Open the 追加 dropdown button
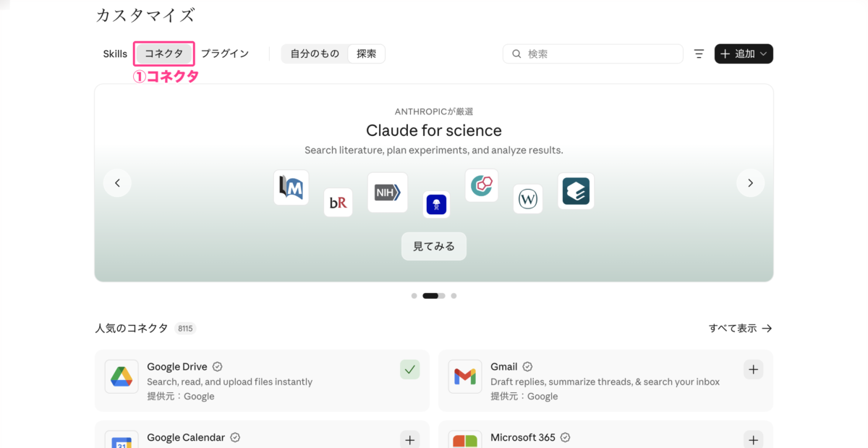This screenshot has width=868, height=448. coord(744,54)
